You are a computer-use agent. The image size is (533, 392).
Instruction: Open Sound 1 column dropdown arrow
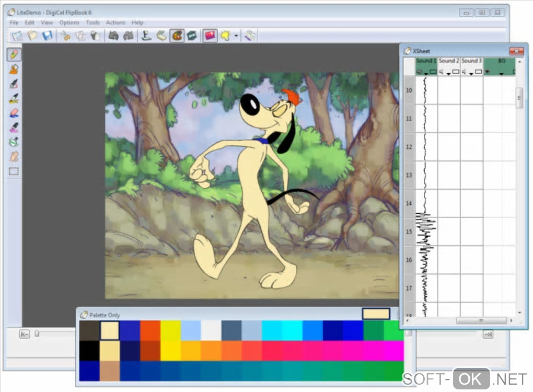click(426, 74)
